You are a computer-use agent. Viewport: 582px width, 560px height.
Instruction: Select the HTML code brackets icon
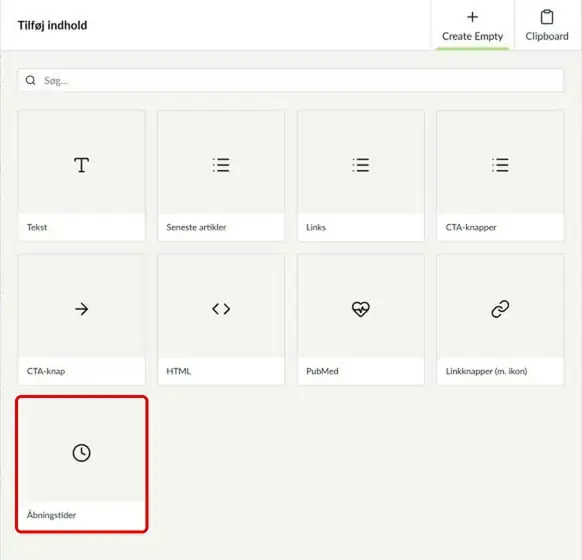221,309
